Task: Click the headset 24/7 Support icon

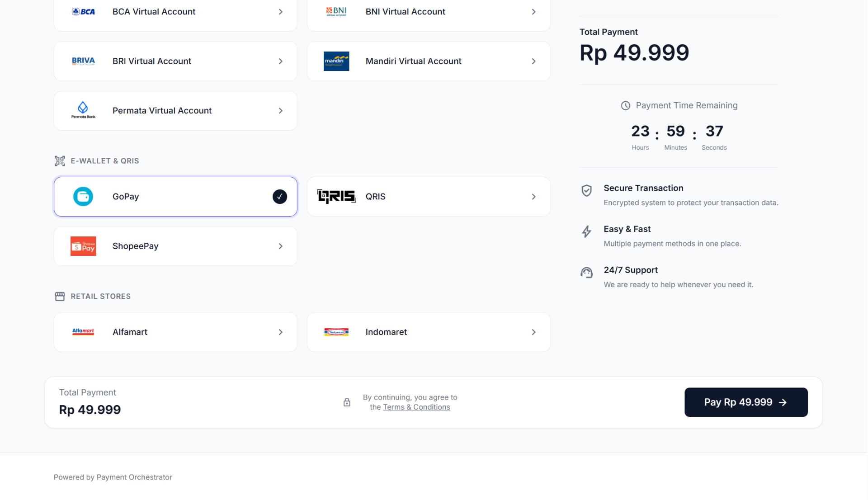Action: (586, 273)
